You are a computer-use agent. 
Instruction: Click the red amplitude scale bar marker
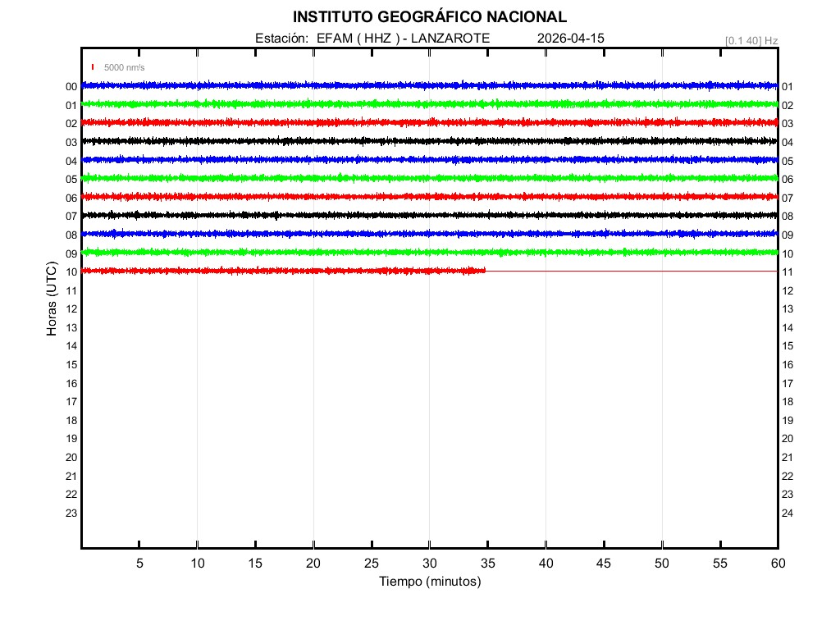click(x=93, y=67)
